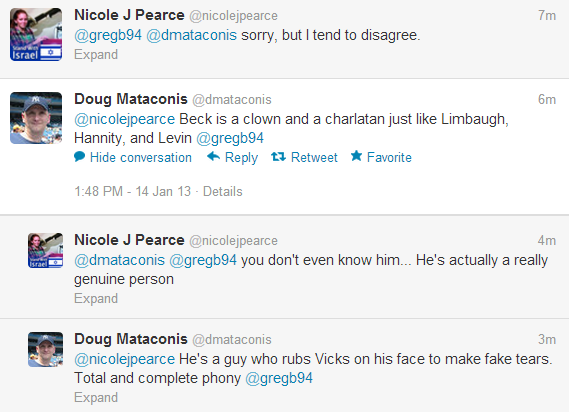Expand the 'sorry, but I tend to disagree' tweet

coord(96,54)
